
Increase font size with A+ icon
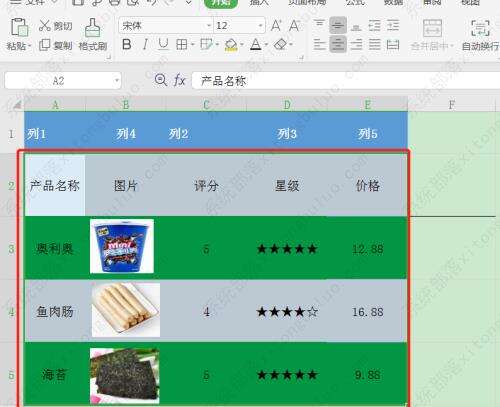pyautogui.click(x=276, y=26)
